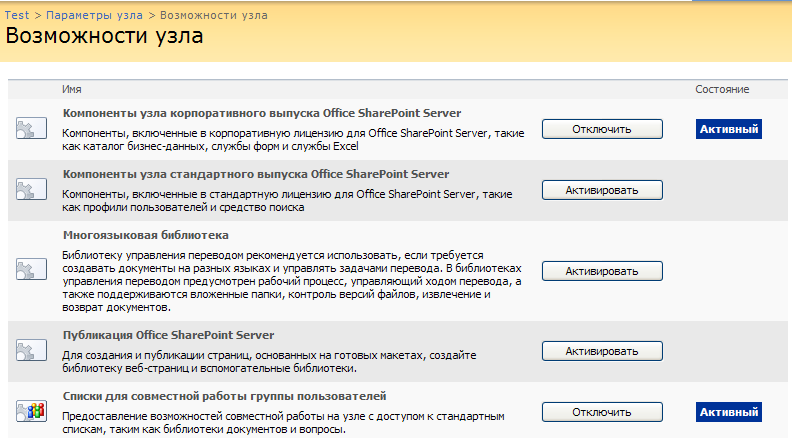The height and width of the screenshot is (438, 792).
Task: Click feature icon for стандартного выпуска components
Action: 31,189
